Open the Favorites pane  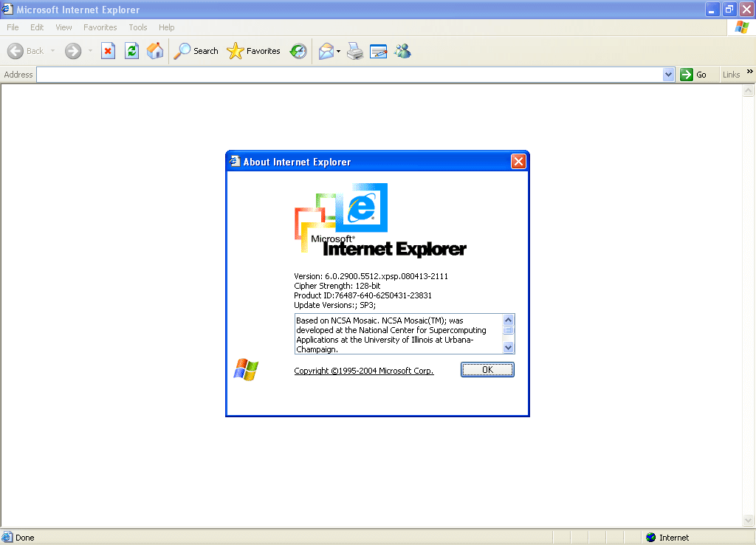pos(254,50)
